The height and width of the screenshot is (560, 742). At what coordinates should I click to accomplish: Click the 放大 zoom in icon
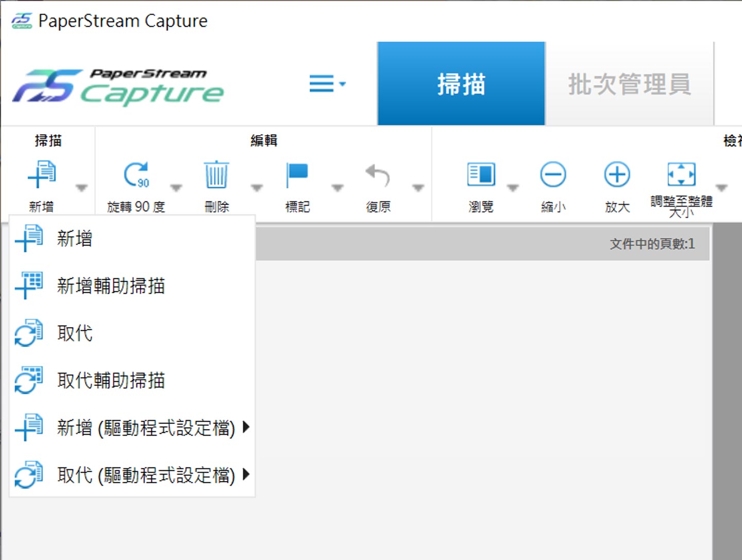click(x=617, y=175)
